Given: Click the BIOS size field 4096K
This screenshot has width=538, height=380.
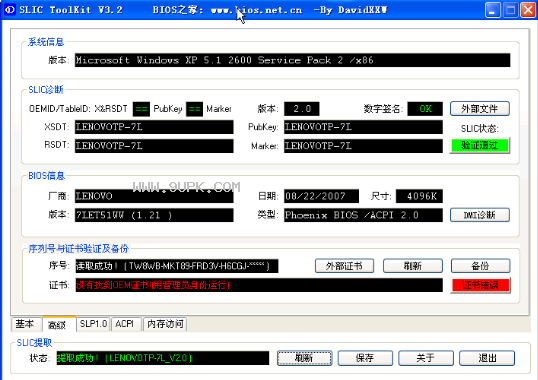Looking at the screenshot, I should point(419,196).
